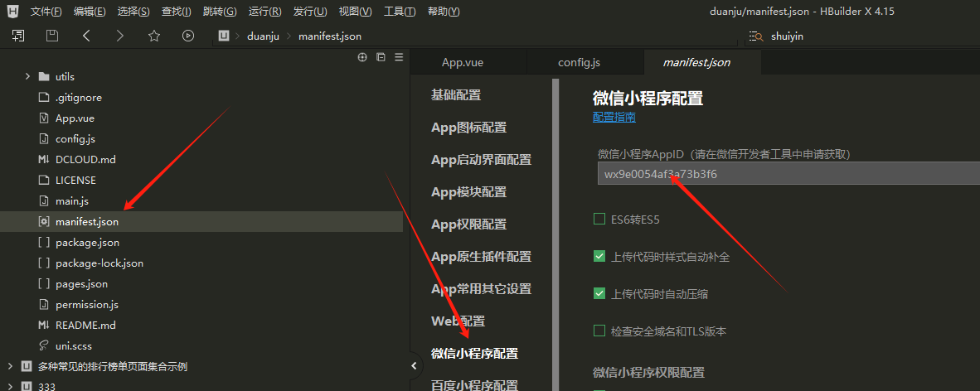The image size is (980, 391).
Task: Uncheck 上传代码时自动压缩 option
Action: (x=599, y=293)
